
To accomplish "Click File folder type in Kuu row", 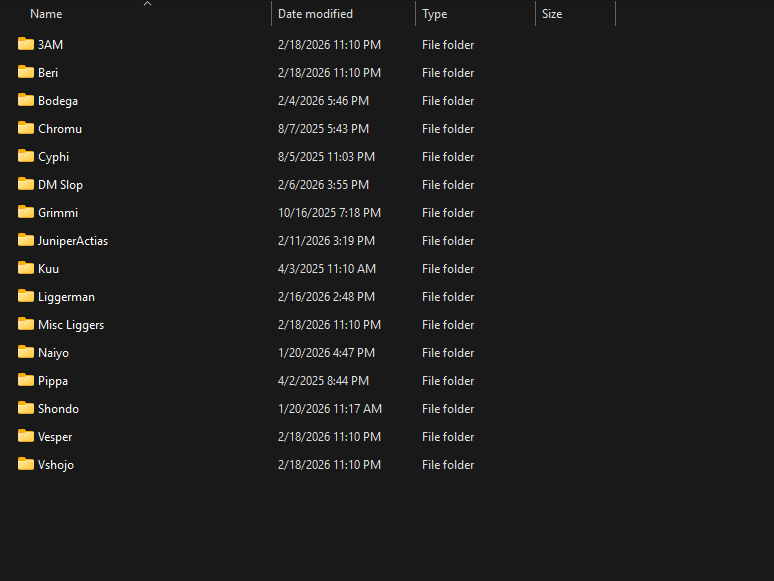I will 448,269.
